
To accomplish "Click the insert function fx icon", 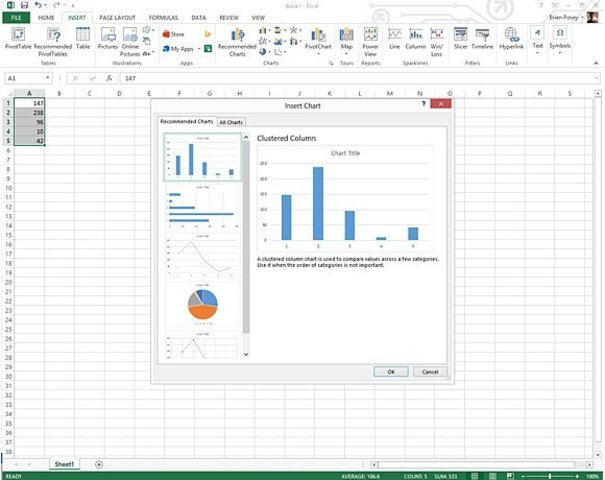I will (x=109, y=78).
